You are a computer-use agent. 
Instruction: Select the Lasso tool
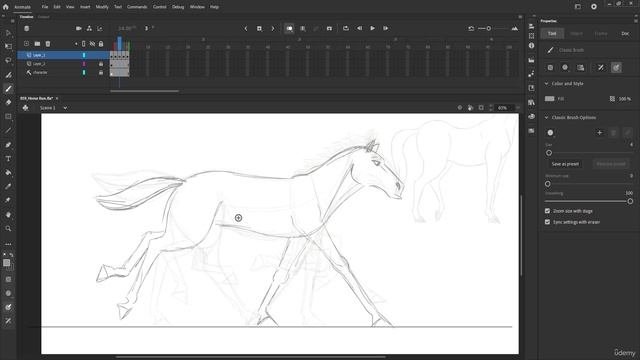tap(8, 60)
